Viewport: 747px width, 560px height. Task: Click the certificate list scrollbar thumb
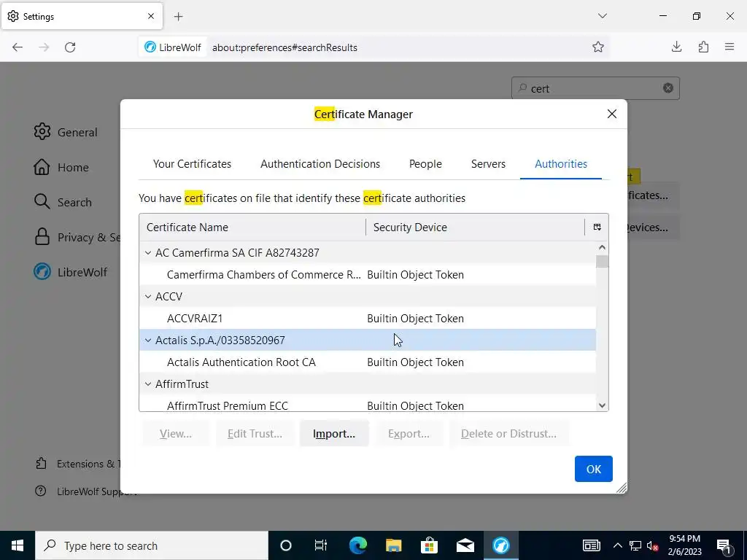602,262
